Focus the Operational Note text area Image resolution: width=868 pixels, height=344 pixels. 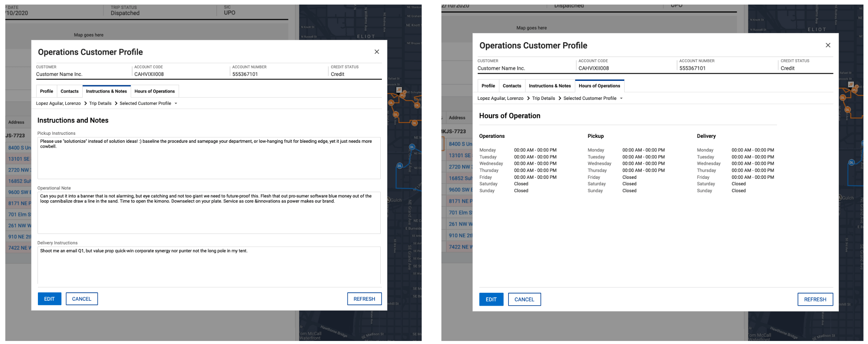point(209,213)
